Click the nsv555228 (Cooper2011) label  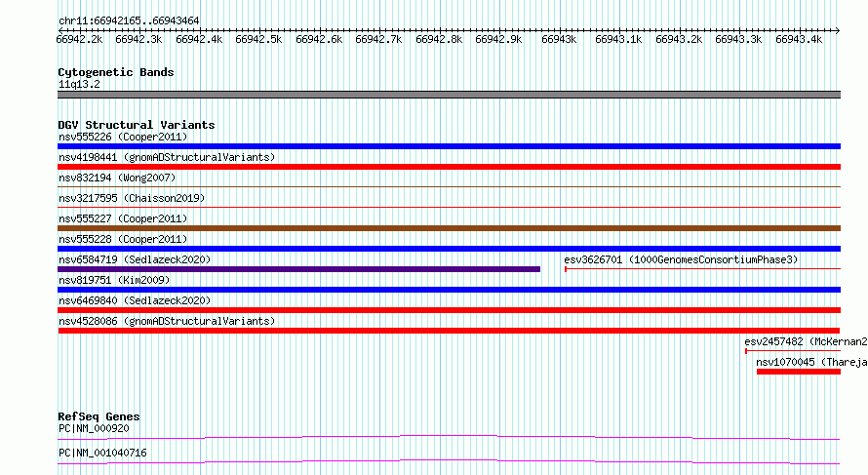[123, 239]
